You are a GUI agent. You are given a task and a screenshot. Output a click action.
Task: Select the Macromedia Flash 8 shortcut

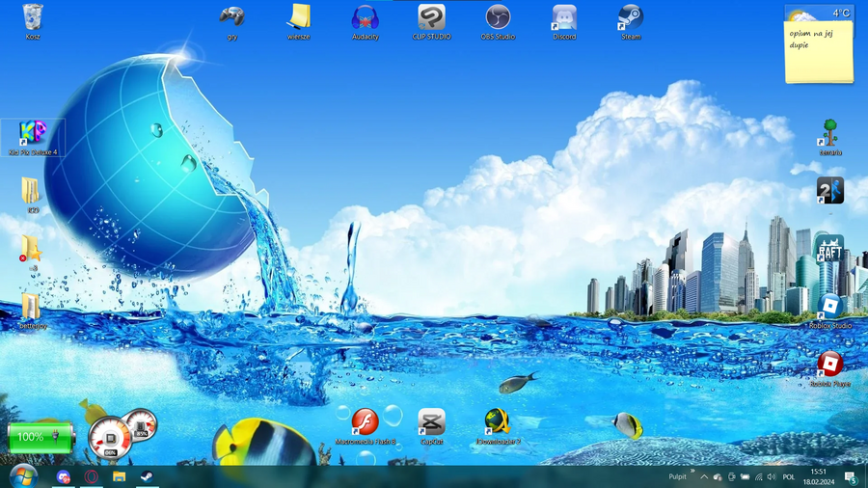365,423
